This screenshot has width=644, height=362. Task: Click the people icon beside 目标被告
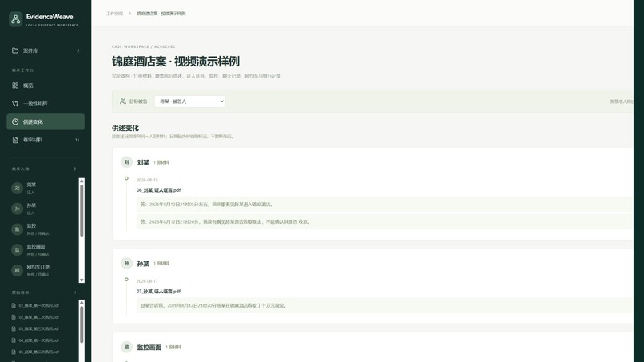pos(123,101)
